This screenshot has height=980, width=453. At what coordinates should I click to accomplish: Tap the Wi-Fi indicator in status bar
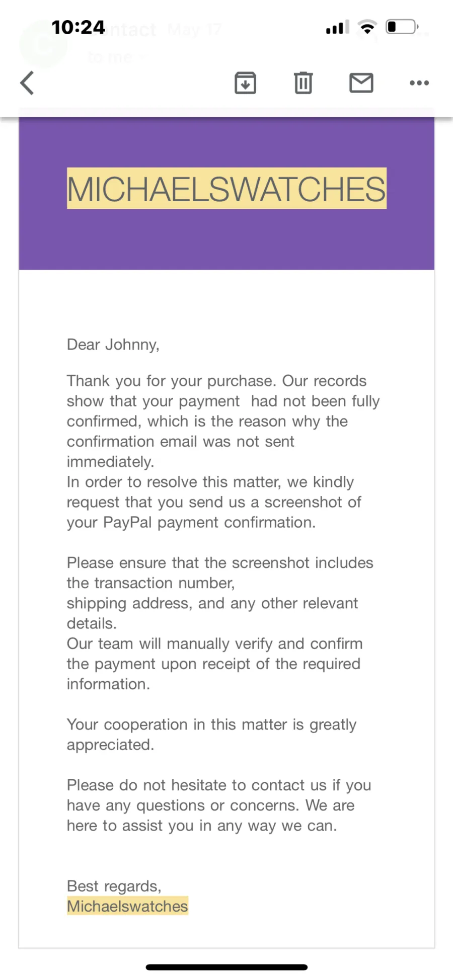(367, 27)
